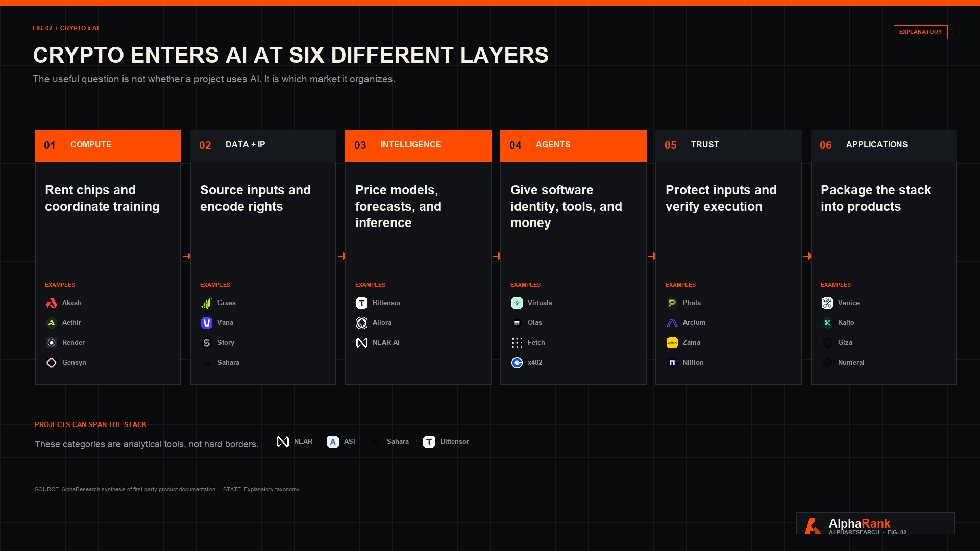Select the 05 Trust header

pyautogui.click(x=728, y=146)
